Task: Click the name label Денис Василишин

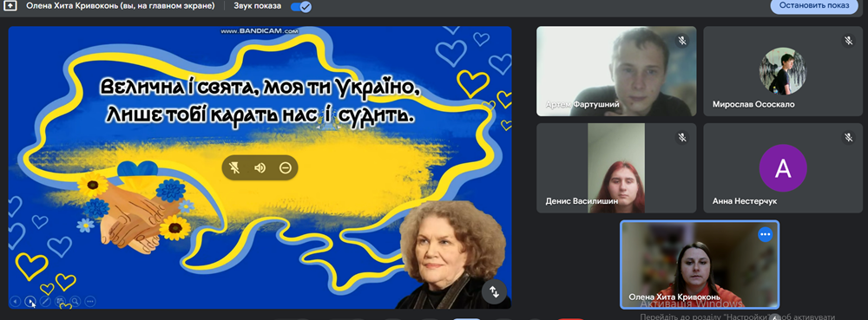Action: click(x=582, y=201)
